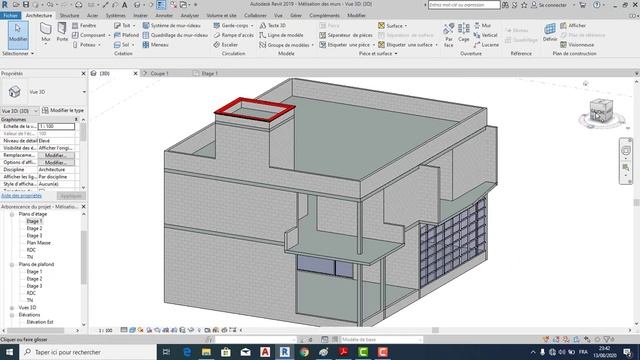Switch to the Structure ribbon tab
Viewport: 640px width, 360px height.
click(69, 16)
